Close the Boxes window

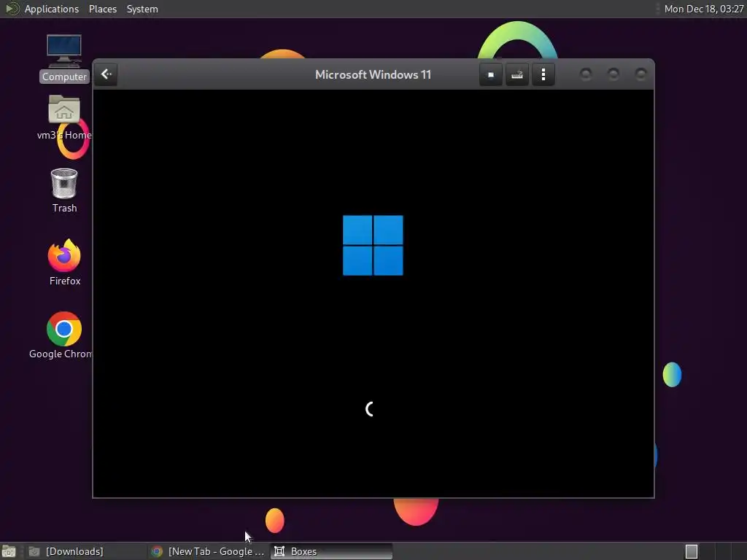pos(641,74)
